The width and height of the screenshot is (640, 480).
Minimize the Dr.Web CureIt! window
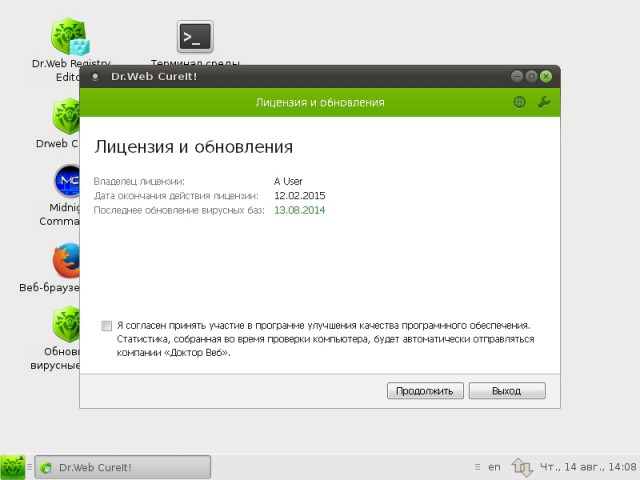517,76
